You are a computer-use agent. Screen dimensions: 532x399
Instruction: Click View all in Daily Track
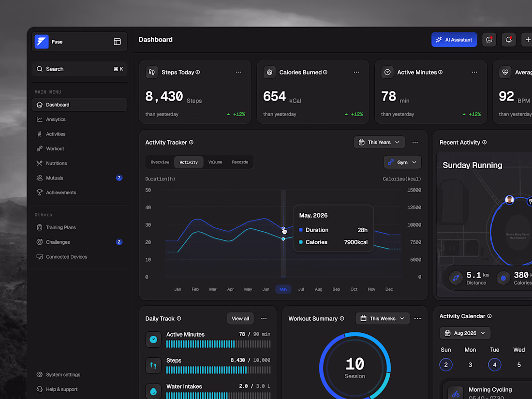[240, 319]
